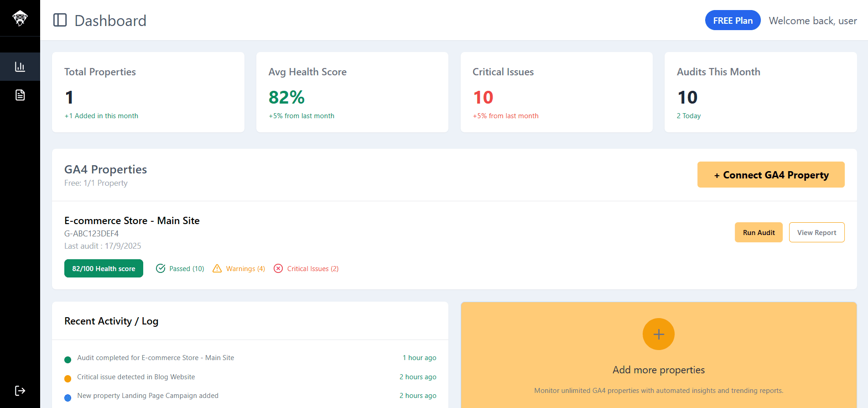Open the Critical Issues card
This screenshot has width=868, height=408.
556,92
